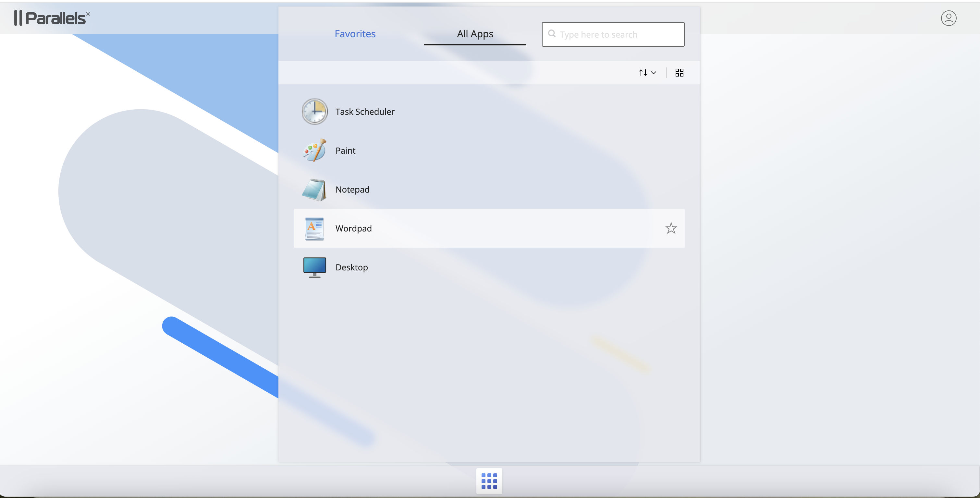
Task: Open the user account profile icon
Action: [949, 18]
